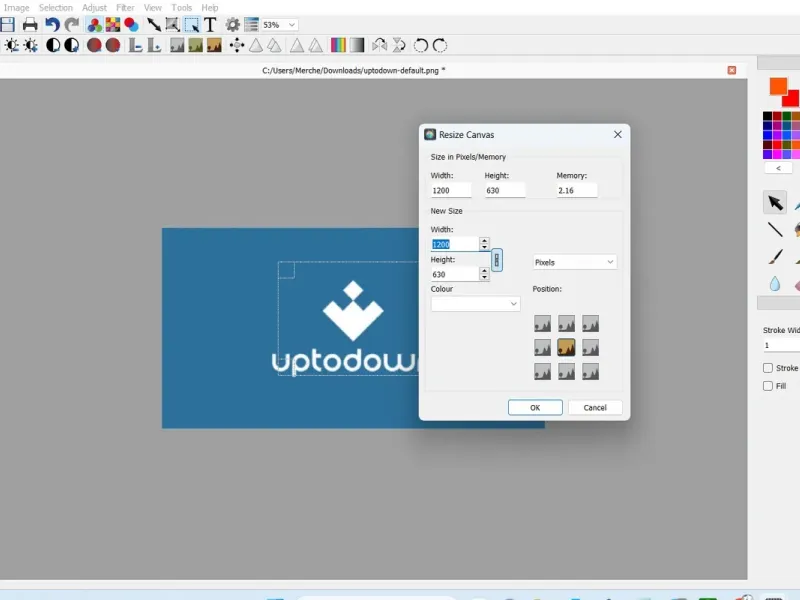This screenshot has height=600, width=800.
Task: Click the red and blue circles icon
Action: 131,24
